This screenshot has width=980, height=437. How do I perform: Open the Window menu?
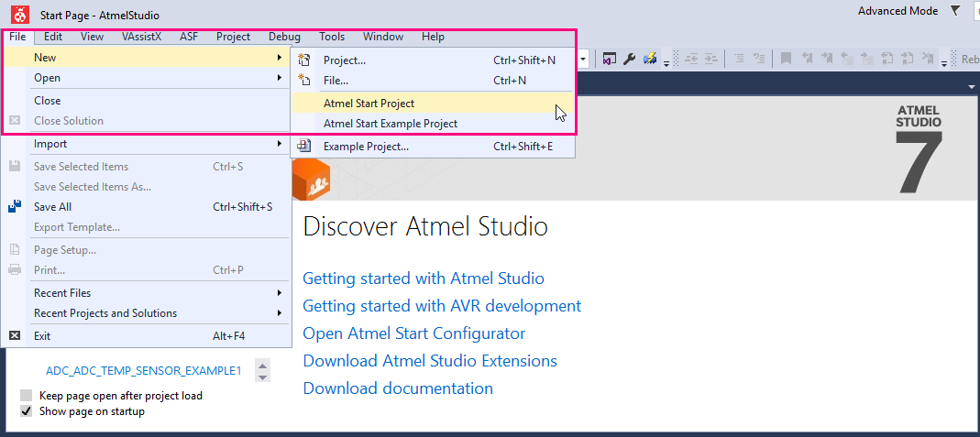(x=383, y=37)
